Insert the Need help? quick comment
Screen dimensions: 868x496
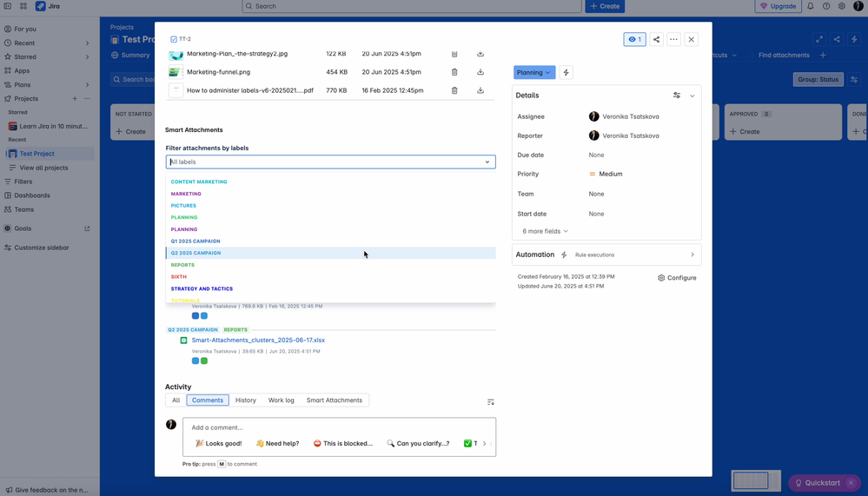(x=277, y=443)
